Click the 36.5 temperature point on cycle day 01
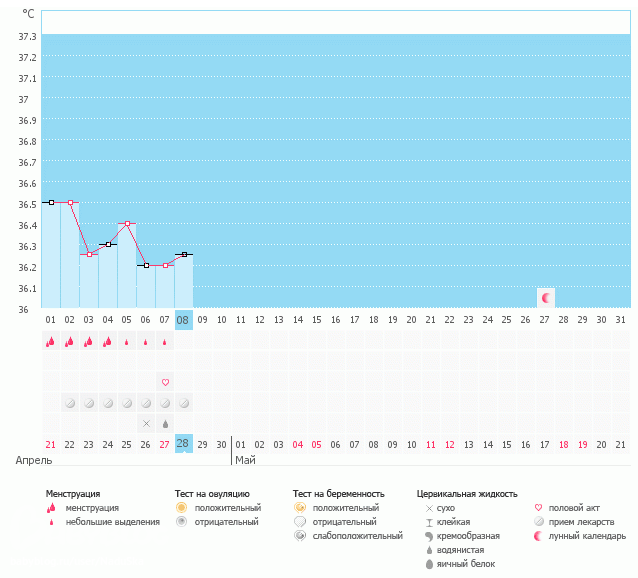The width and height of the screenshot is (638, 578). [x=50, y=202]
